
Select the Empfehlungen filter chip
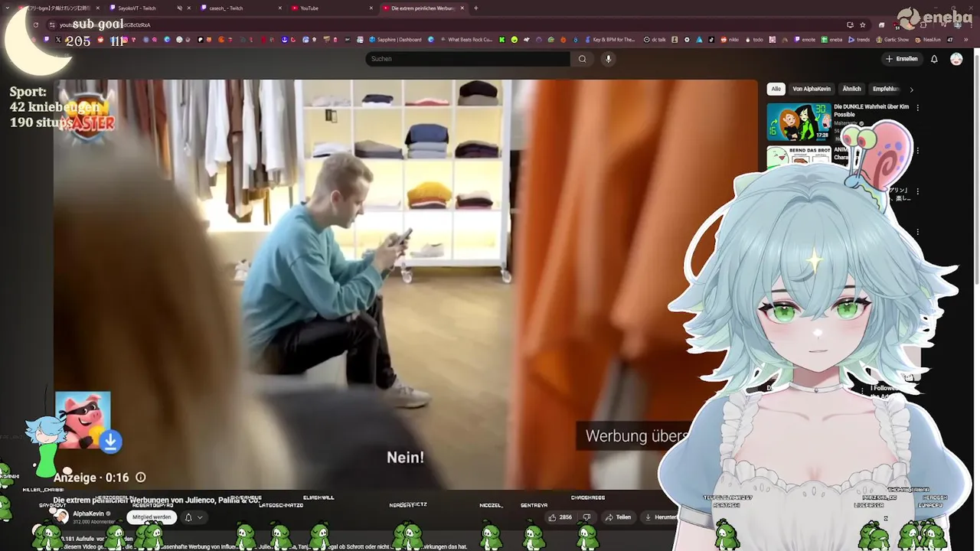(886, 89)
